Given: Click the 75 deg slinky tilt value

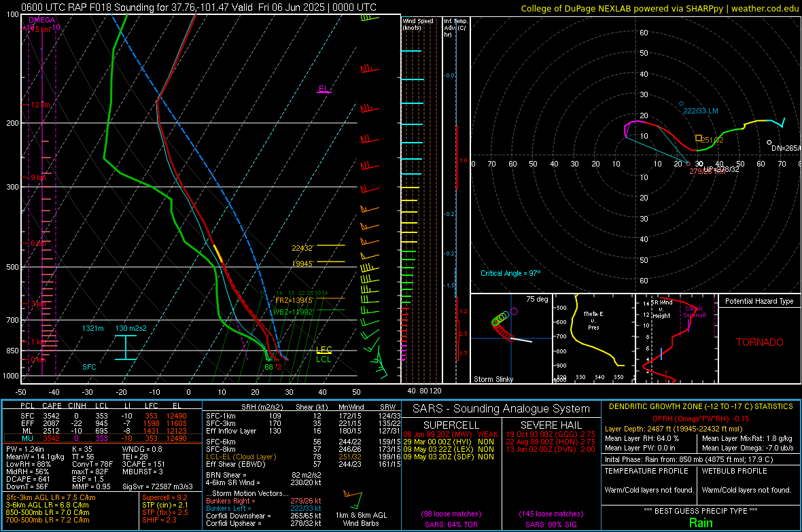Looking at the screenshot, I should [537, 299].
